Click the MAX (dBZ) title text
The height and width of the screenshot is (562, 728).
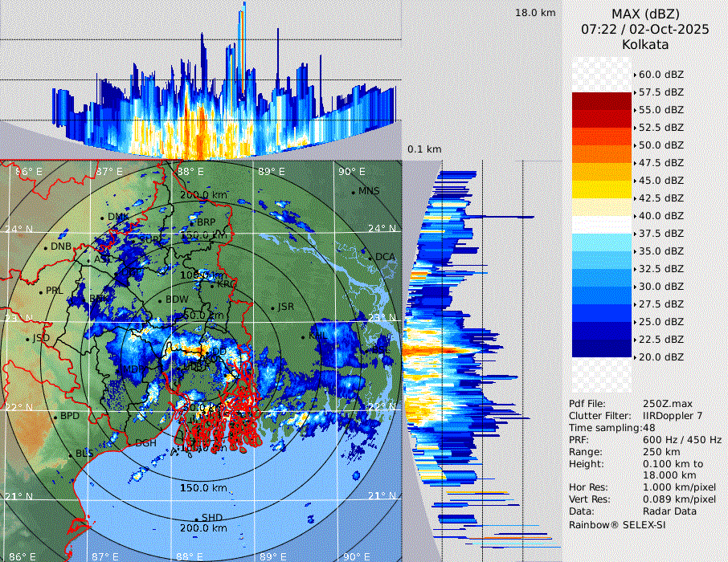click(x=645, y=14)
